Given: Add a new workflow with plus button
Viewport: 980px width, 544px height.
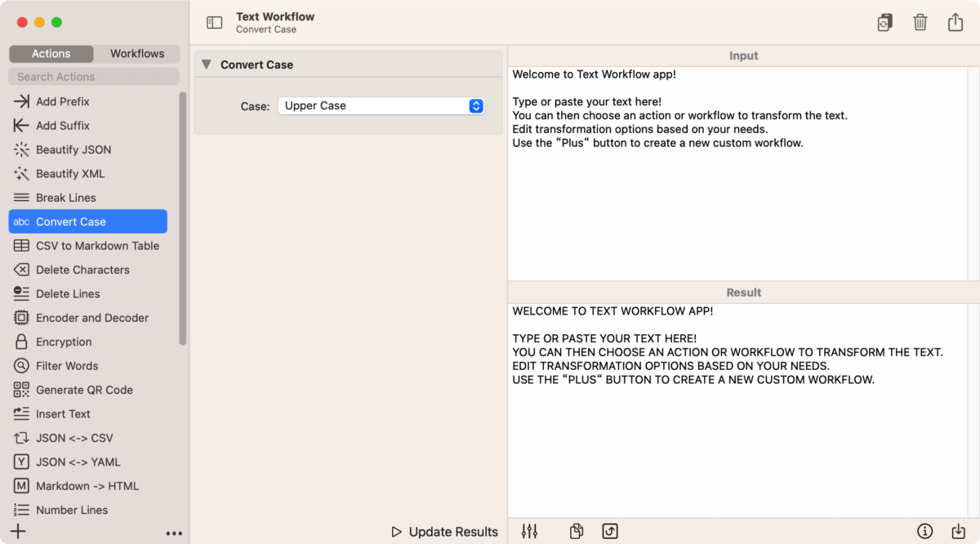Looking at the screenshot, I should [x=18, y=532].
